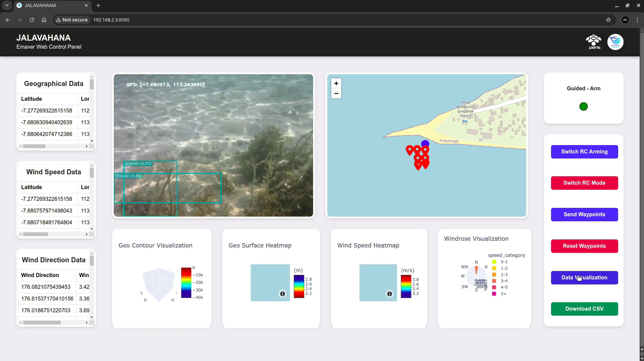The image size is (644, 361).
Task: Open a new browser tab
Action: (x=98, y=5)
